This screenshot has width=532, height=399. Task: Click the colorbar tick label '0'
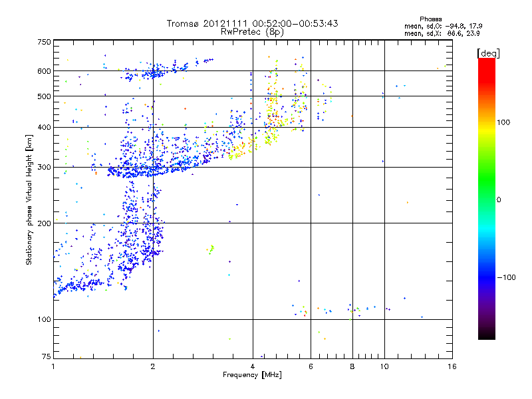click(x=498, y=200)
